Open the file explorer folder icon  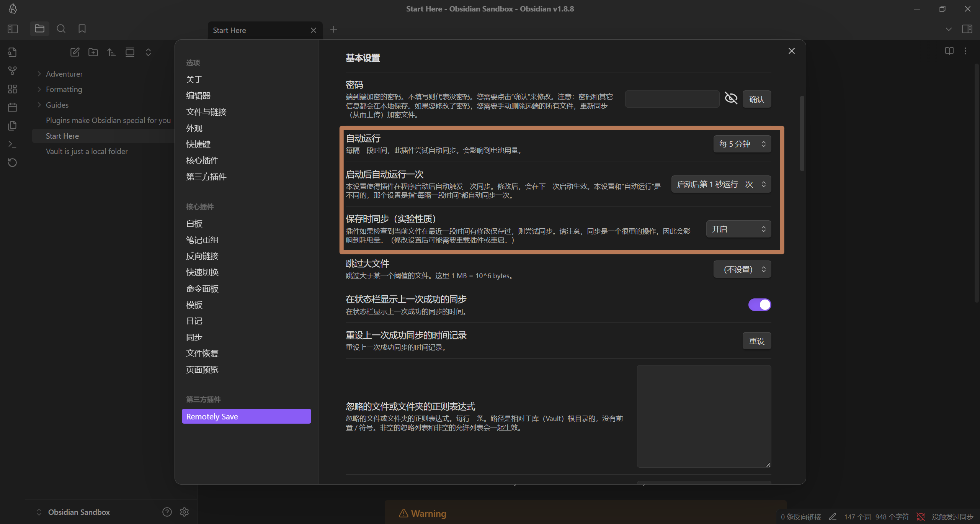(x=39, y=29)
